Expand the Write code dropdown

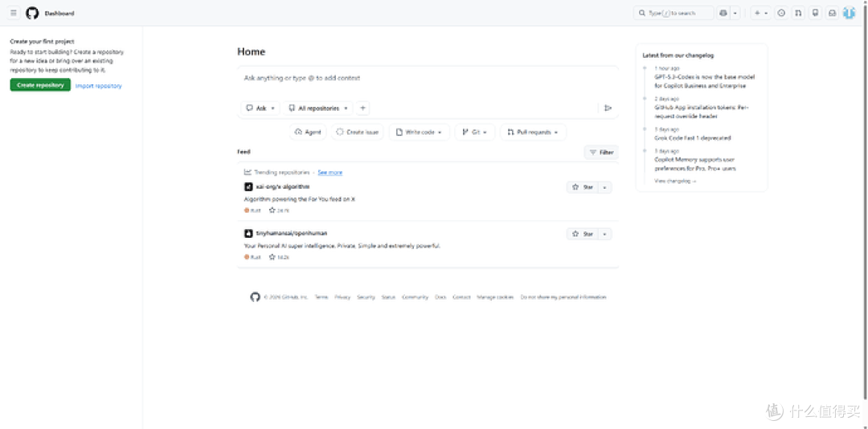point(420,133)
